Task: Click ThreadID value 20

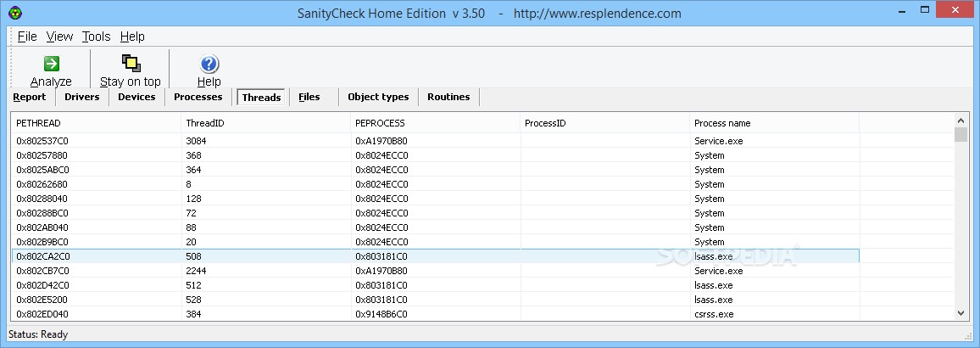Action: [191, 242]
